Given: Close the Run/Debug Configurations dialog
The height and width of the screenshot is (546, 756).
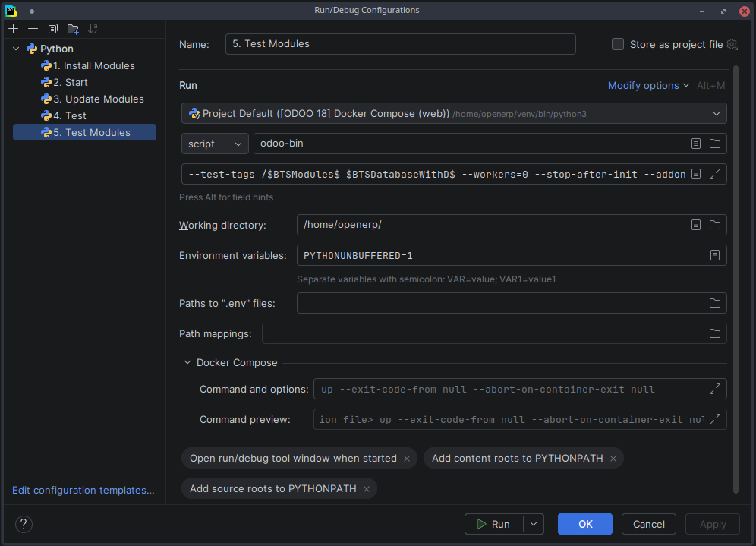Looking at the screenshot, I should pyautogui.click(x=745, y=11).
